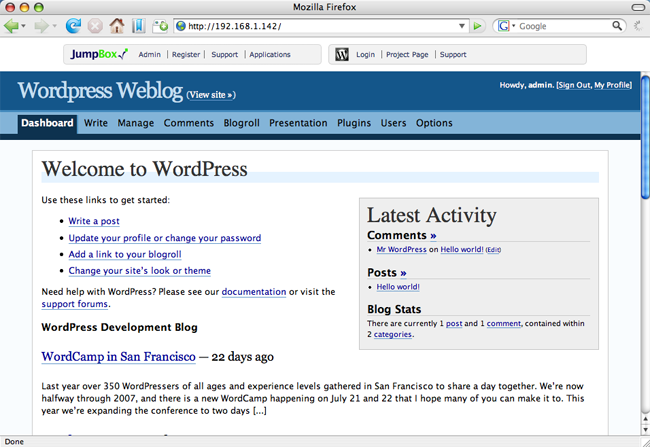650x447 pixels.
Task: Click the 'Done' status bar text
Action: click(14, 442)
